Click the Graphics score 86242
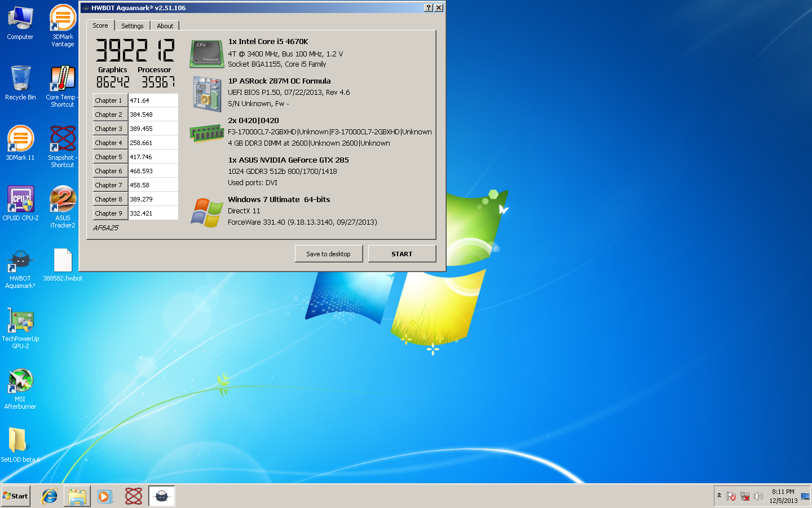 (x=113, y=82)
